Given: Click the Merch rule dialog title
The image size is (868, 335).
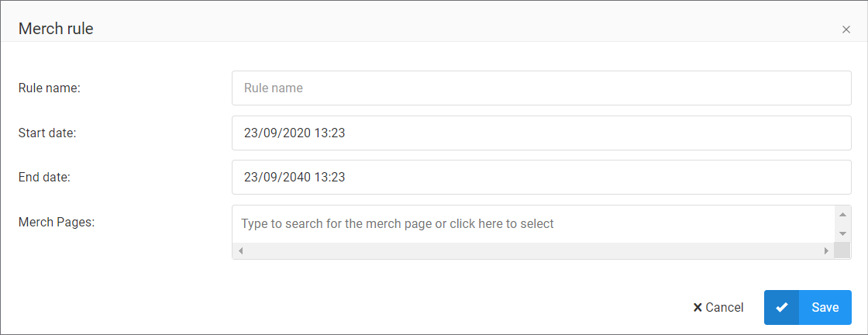Looking at the screenshot, I should pyautogui.click(x=56, y=29).
